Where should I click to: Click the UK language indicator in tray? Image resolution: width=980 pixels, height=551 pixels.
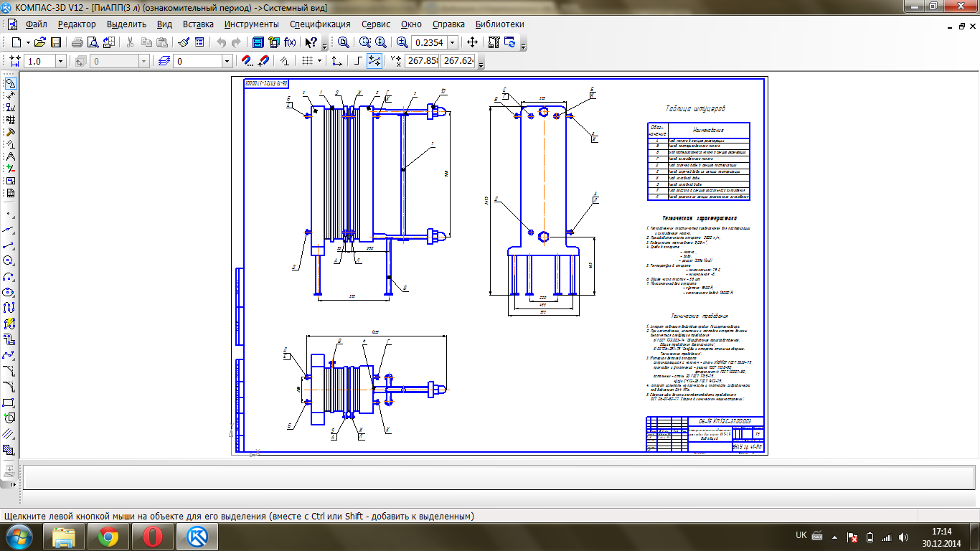801,535
